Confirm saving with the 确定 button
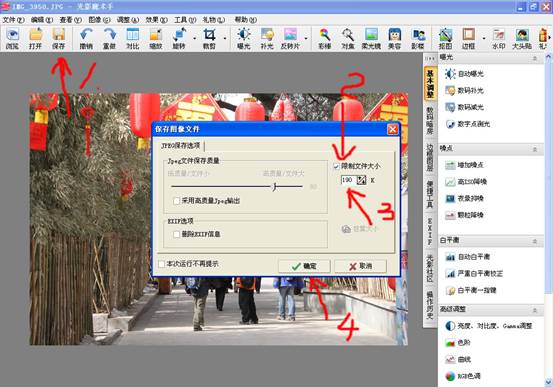The width and height of the screenshot is (553, 387). (x=304, y=266)
